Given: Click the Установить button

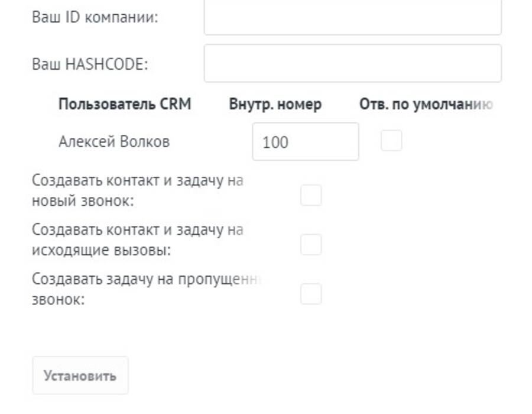Looking at the screenshot, I should point(80,376).
